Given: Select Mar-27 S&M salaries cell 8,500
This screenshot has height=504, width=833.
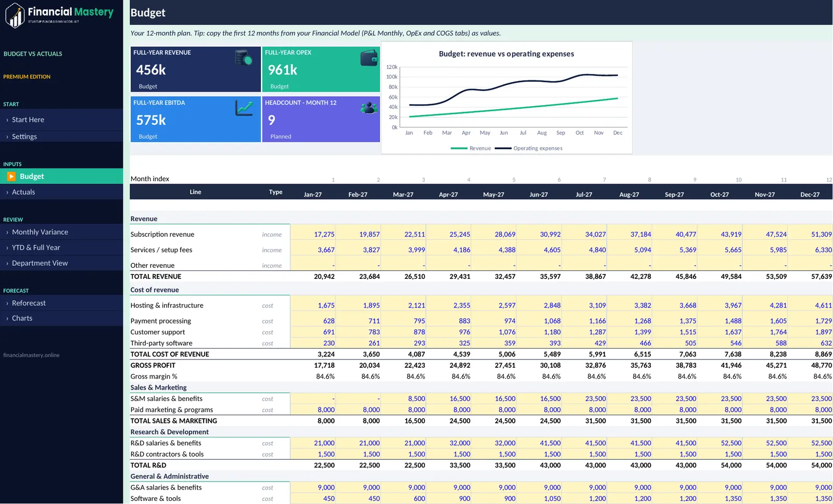Looking at the screenshot, I should pyautogui.click(x=403, y=398).
